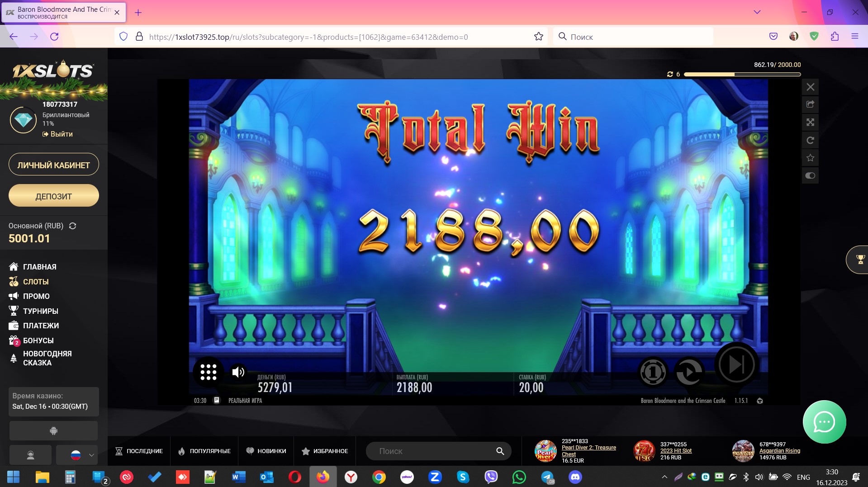The width and height of the screenshot is (868, 487).
Task: Expand the list-all-tabs chevron
Action: coord(757,12)
